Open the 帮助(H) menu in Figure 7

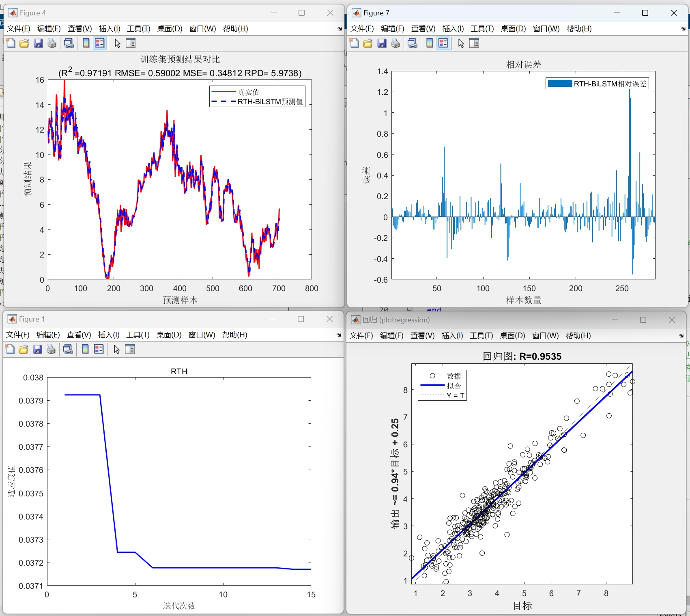[x=579, y=29]
